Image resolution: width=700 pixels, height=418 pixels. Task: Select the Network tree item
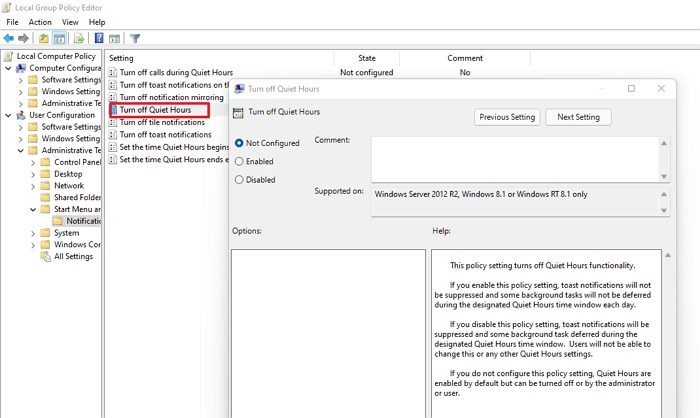coord(69,186)
